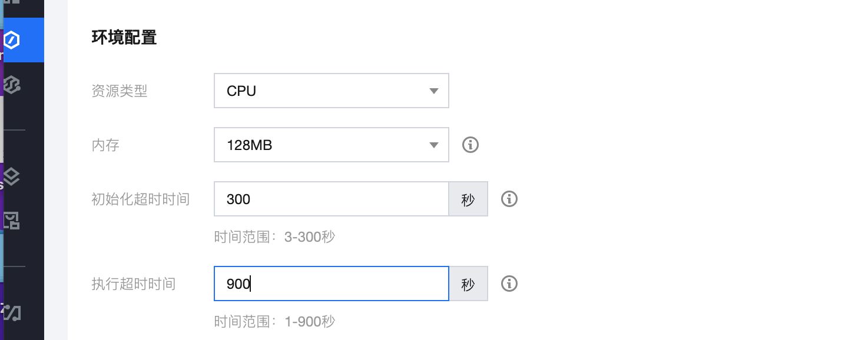Focus the 初始化超时时间 field containing 300
The height and width of the screenshot is (340, 868).
[332, 199]
